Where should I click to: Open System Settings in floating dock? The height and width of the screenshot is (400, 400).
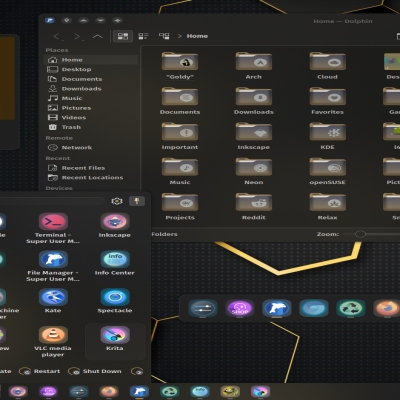pos(203,308)
